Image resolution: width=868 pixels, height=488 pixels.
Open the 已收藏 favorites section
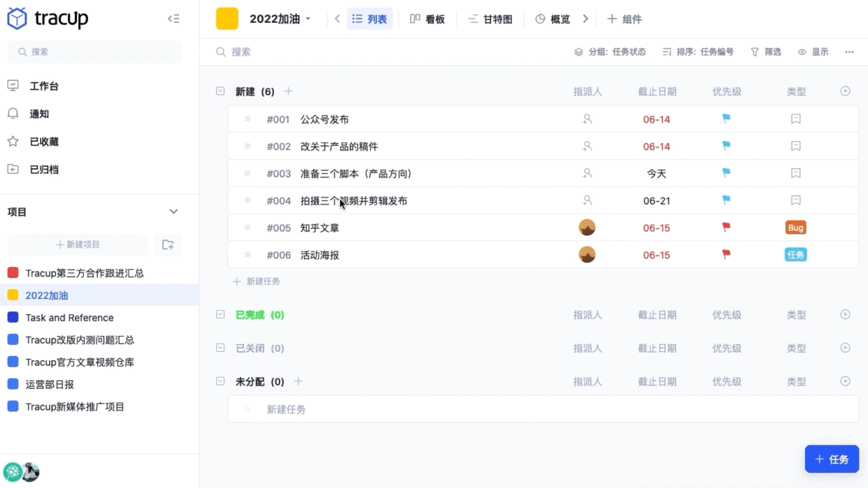coord(44,141)
